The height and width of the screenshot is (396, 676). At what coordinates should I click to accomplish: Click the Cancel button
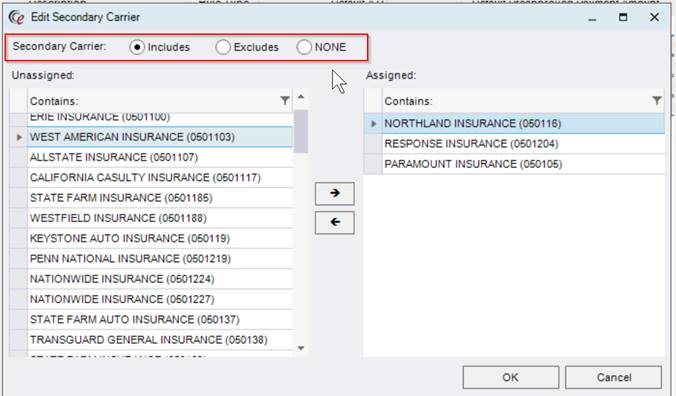[613, 377]
